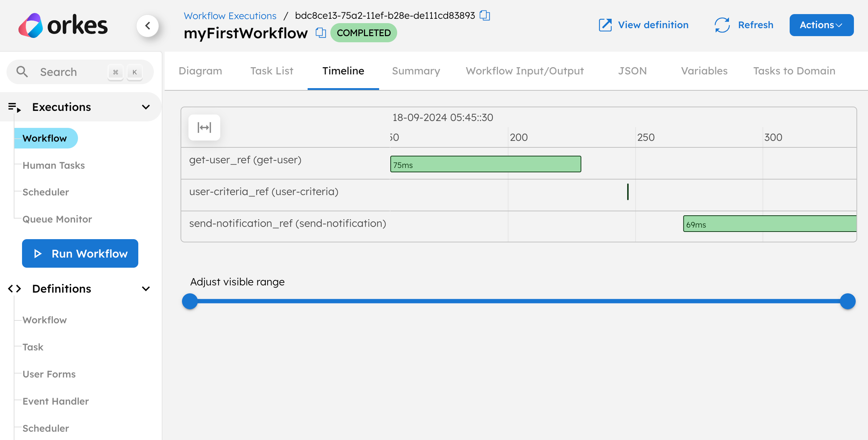Image resolution: width=868 pixels, height=440 pixels.
Task: Open the Actions dropdown menu
Action: click(x=821, y=25)
